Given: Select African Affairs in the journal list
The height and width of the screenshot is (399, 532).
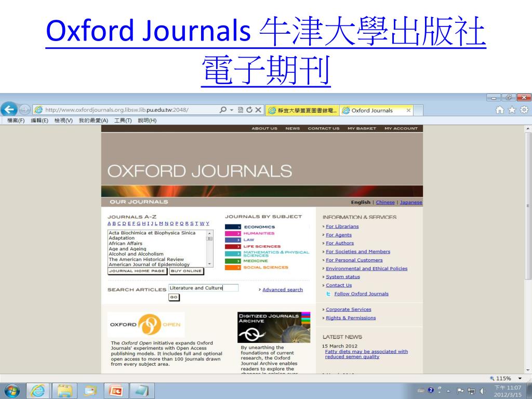Looking at the screenshot, I should [x=126, y=243].
